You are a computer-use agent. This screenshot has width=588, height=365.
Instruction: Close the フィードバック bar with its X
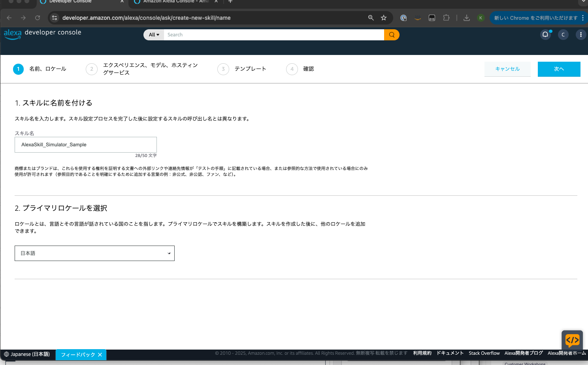100,355
